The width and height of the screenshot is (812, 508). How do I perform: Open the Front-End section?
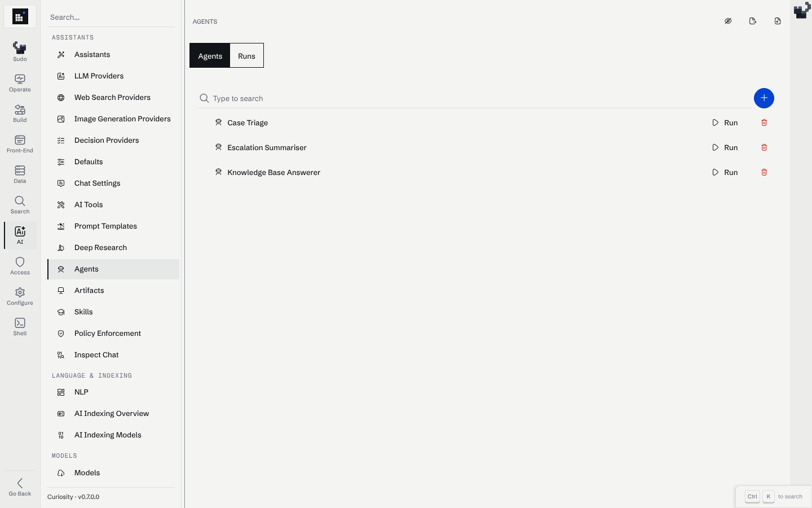click(20, 143)
